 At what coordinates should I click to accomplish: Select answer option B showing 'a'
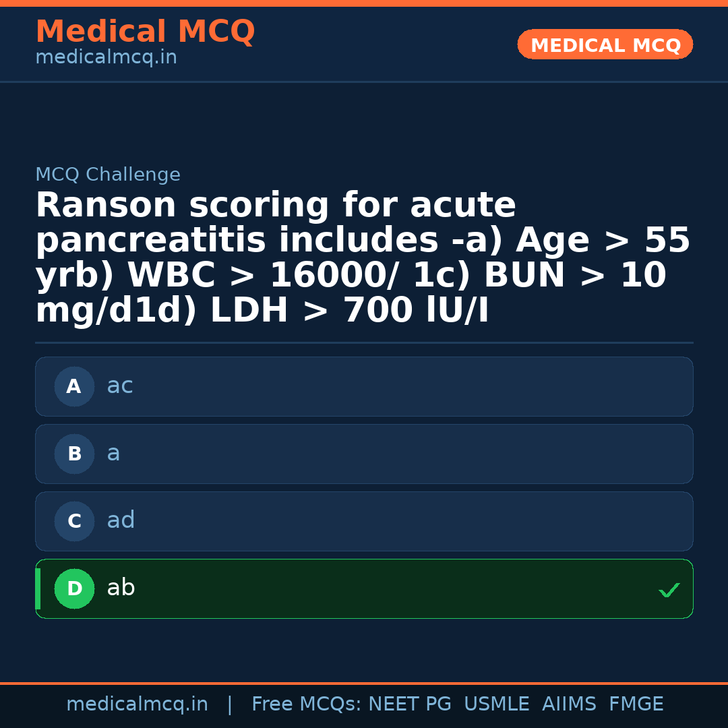point(364,454)
